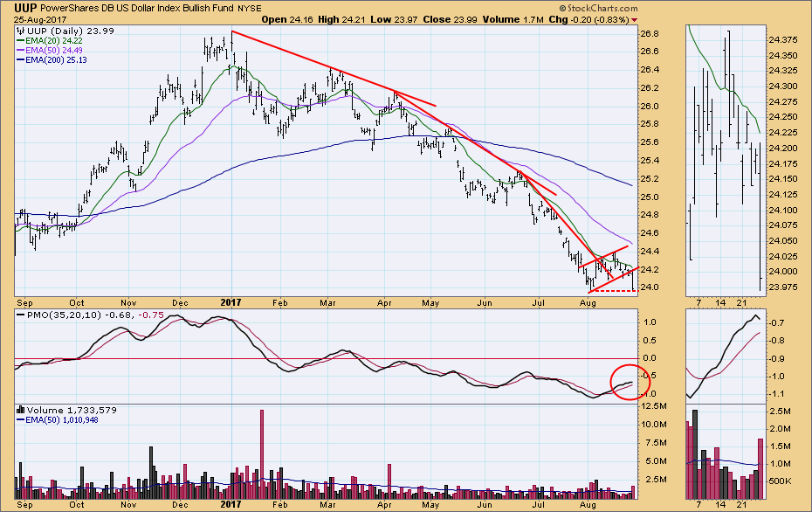Click the Chg -0.20 (-0.83%) value
Screen dimensions: 812x512
[x=588, y=20]
